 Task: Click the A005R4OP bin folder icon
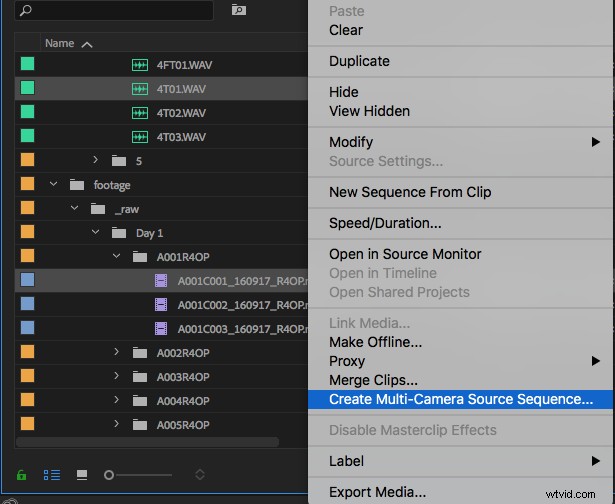tap(140, 425)
